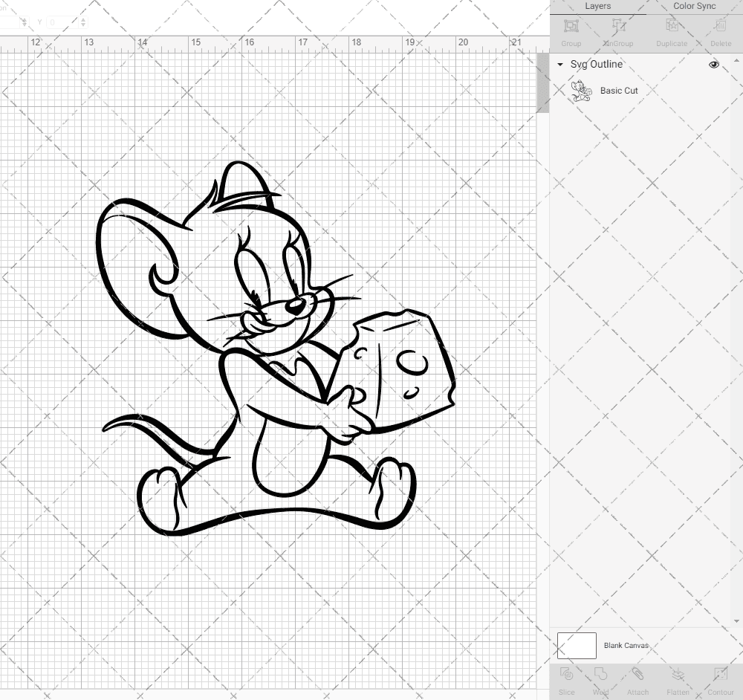The height and width of the screenshot is (700, 743).
Task: Click the UnGroup icon
Action: pos(618,30)
